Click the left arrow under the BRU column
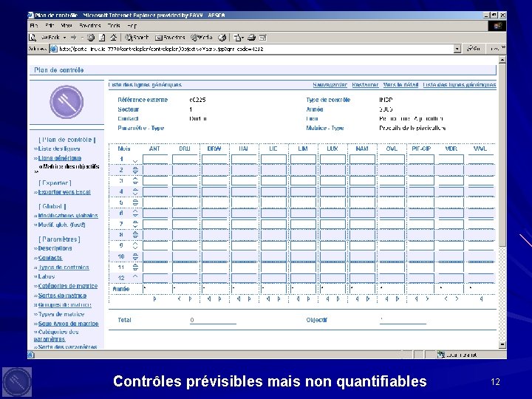This screenshot has width=532, height=399. tap(180, 299)
